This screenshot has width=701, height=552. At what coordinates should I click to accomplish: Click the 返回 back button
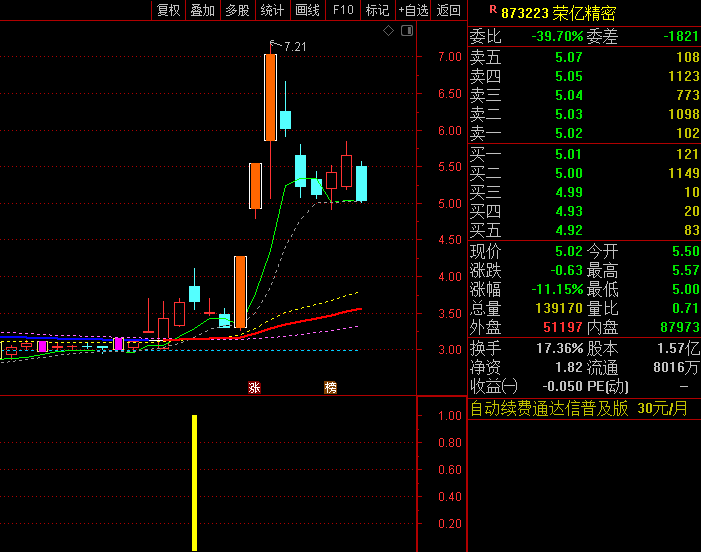click(x=448, y=10)
